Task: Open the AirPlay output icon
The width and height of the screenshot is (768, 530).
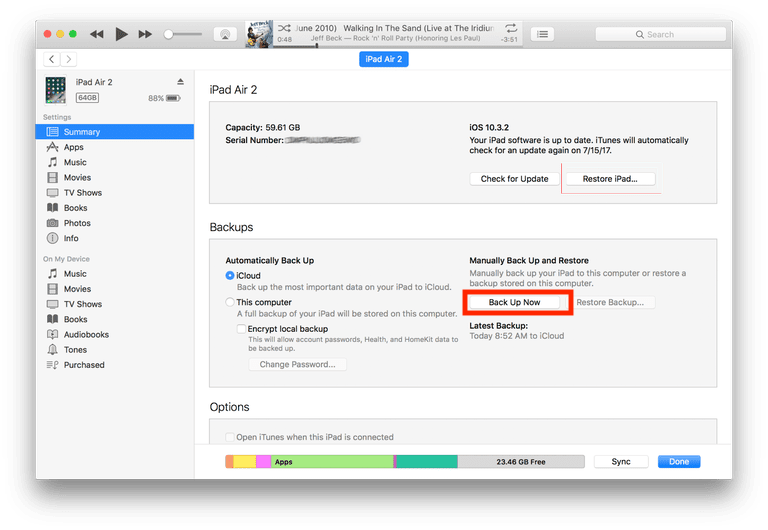Action: pyautogui.click(x=225, y=34)
